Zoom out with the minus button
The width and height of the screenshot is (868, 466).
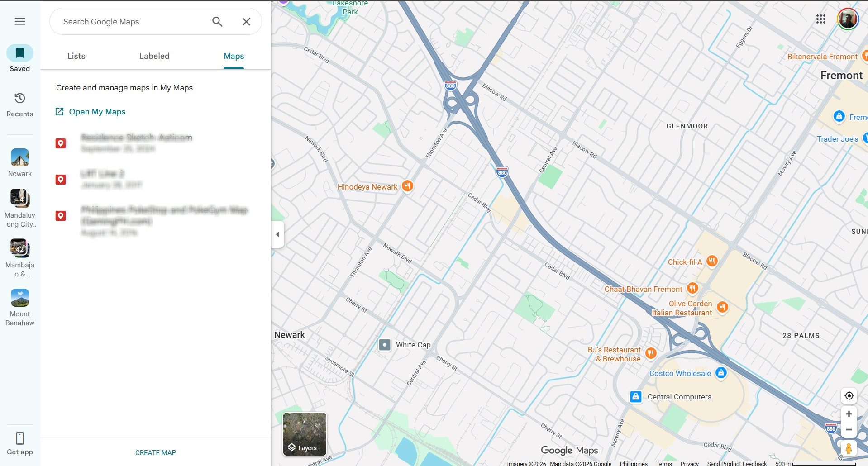[849, 430]
